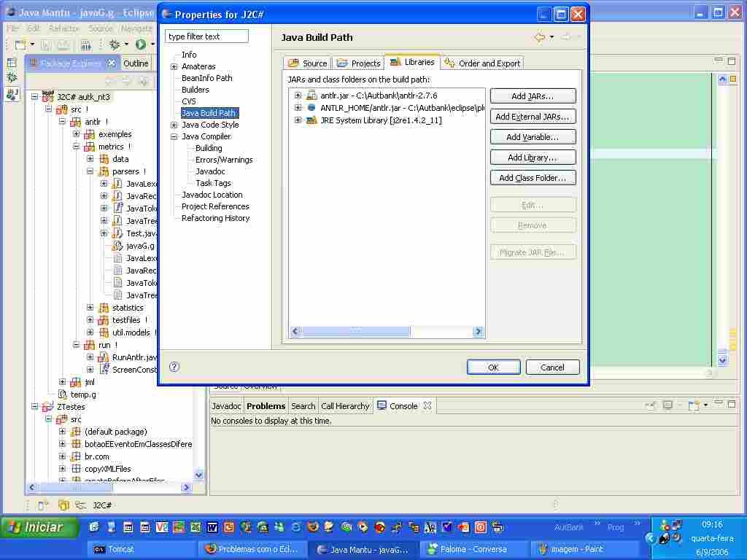Collapse the Java Compiler tree node
The height and width of the screenshot is (560, 747).
[x=174, y=136]
